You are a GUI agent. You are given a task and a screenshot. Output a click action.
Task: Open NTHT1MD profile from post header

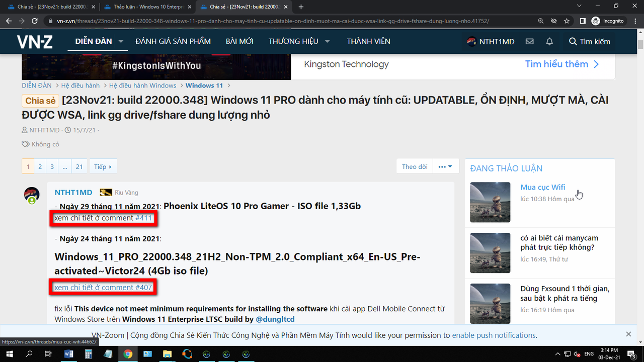click(x=73, y=193)
